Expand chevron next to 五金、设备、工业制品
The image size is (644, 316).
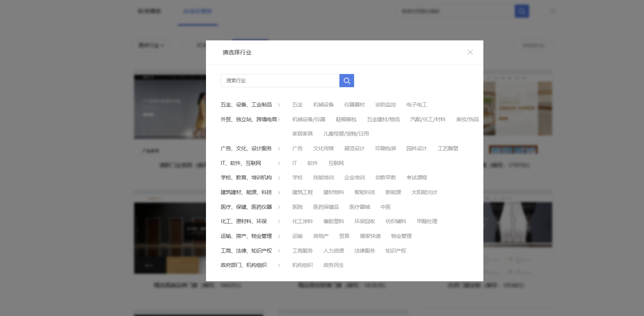tap(279, 105)
